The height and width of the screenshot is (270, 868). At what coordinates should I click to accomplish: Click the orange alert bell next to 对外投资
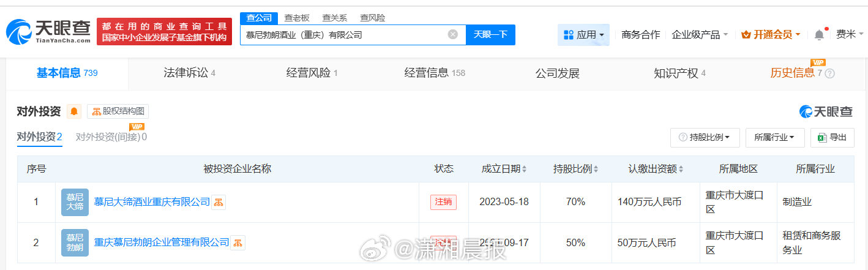click(74, 111)
